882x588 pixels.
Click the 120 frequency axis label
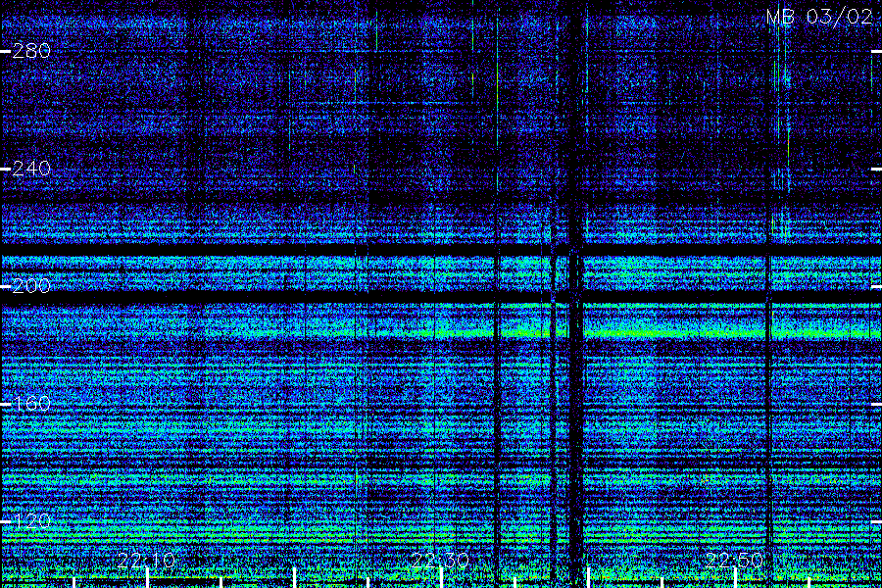point(31,521)
